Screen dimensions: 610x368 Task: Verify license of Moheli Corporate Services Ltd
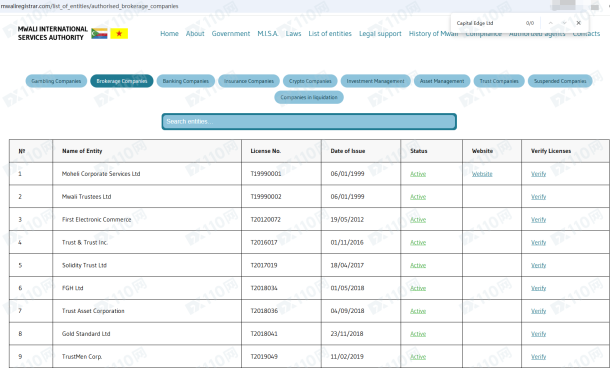point(538,174)
